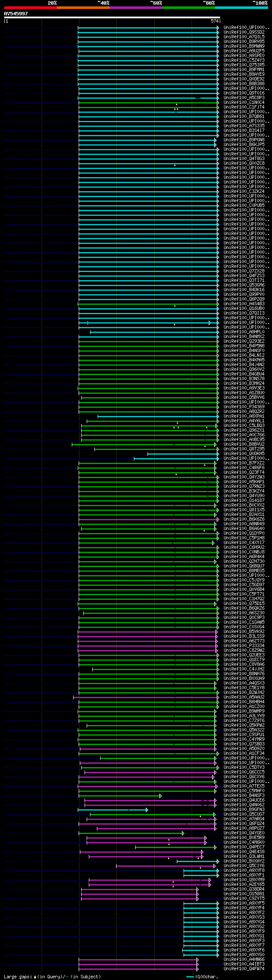Click the purple alignment bar for UniRef100_B6K6Z6
Screen dimensions: 272x980
tap(149, 519)
